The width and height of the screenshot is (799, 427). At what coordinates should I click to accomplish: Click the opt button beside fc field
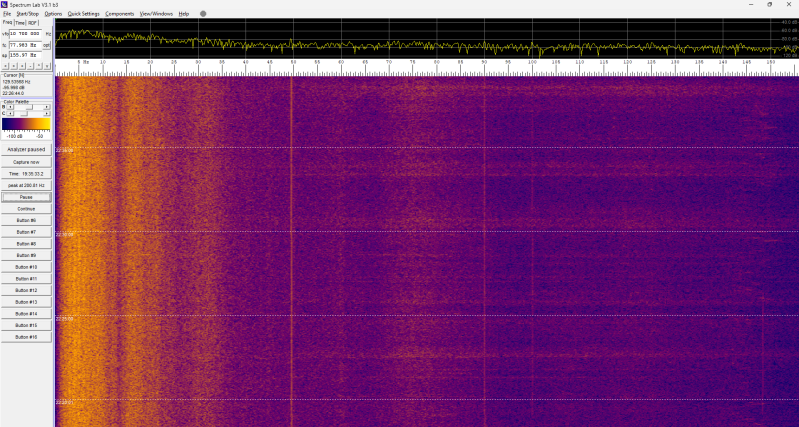click(x=46, y=45)
